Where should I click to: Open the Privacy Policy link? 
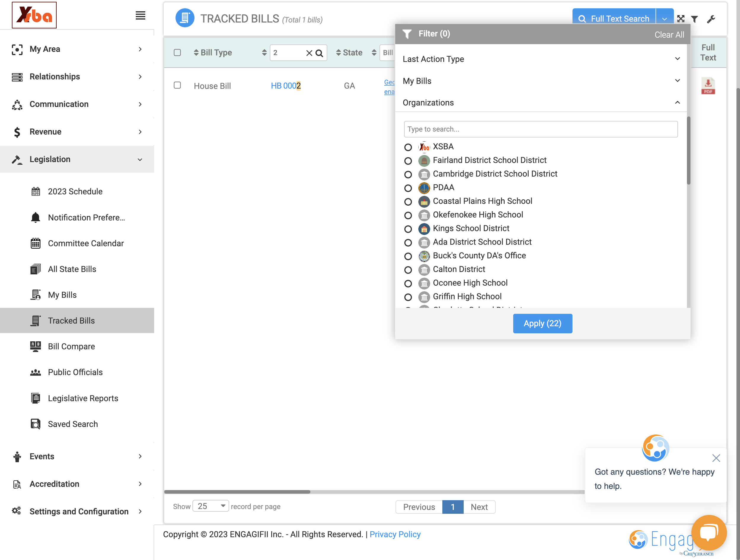click(395, 534)
